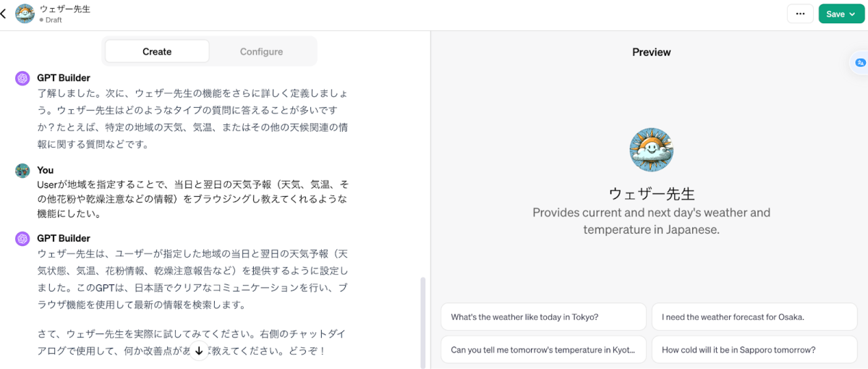Click the ウェザー先生 name in preview pane

pyautogui.click(x=651, y=194)
